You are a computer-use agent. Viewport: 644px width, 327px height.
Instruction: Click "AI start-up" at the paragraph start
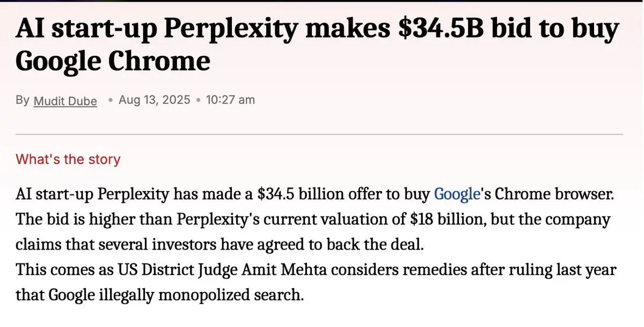tap(50, 194)
